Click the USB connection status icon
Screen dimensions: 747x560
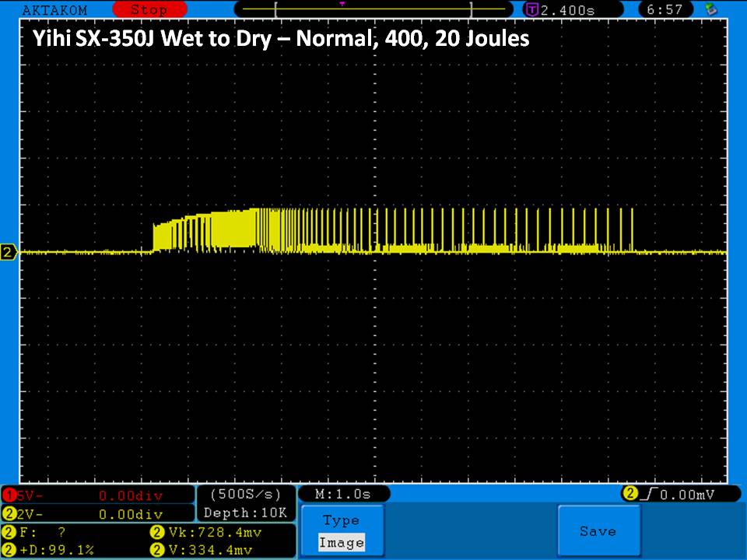709,9
